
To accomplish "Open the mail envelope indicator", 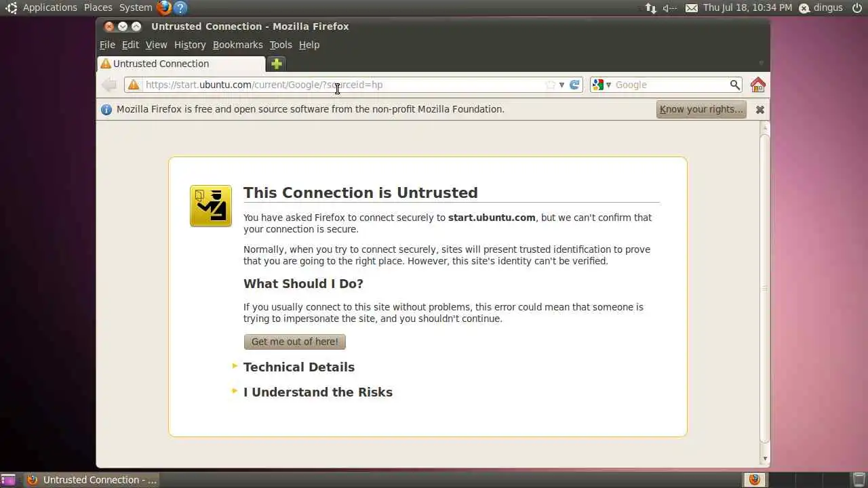I will [x=691, y=8].
